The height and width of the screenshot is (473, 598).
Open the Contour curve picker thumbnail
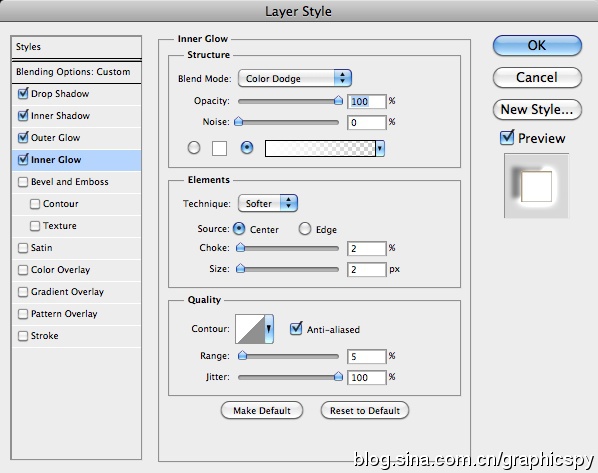250,329
